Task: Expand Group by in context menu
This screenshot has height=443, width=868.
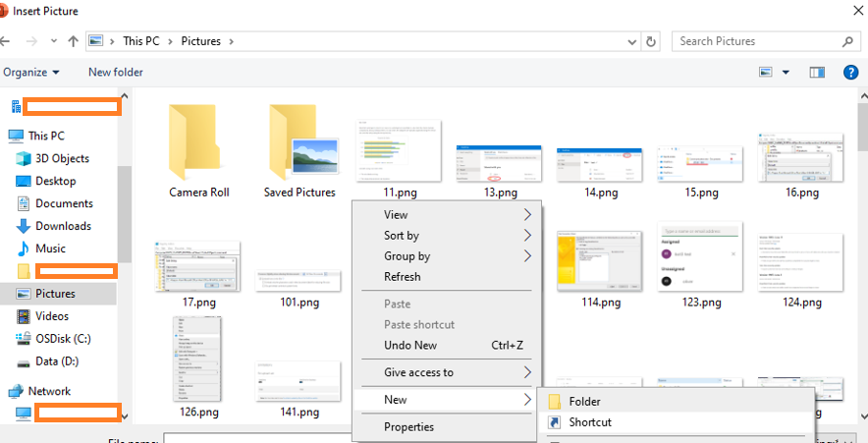Action: coord(446,255)
